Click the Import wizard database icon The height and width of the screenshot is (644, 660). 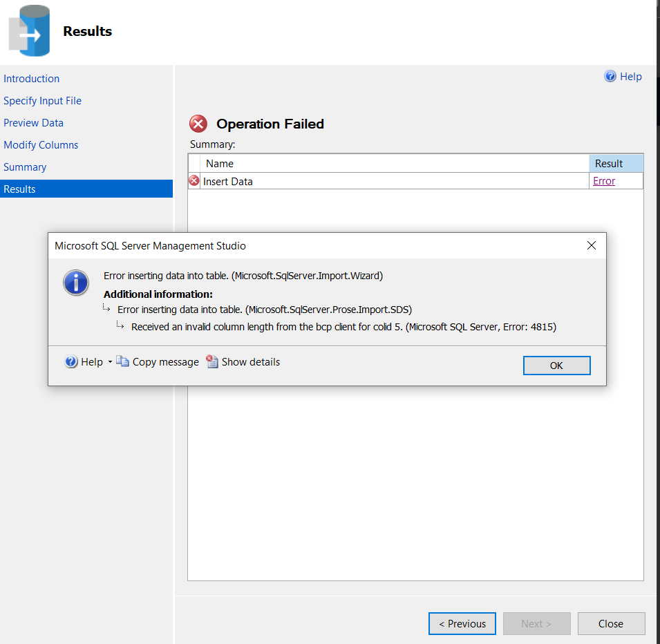30,30
